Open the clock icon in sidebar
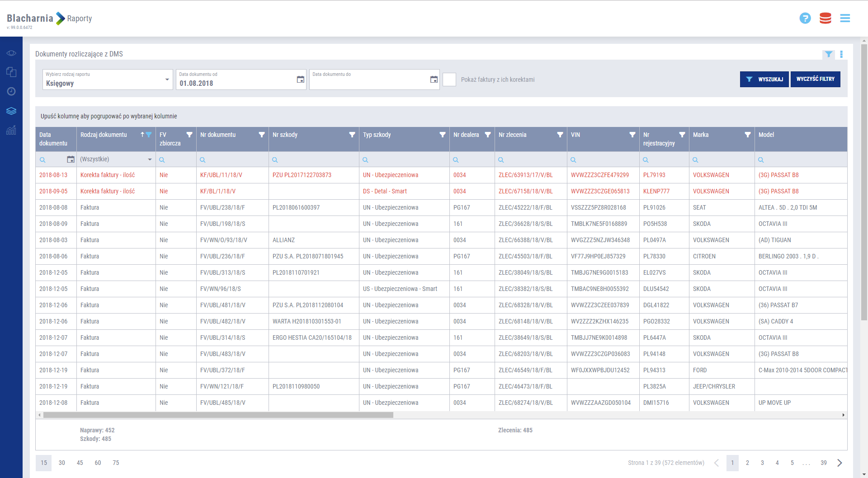 point(11,91)
